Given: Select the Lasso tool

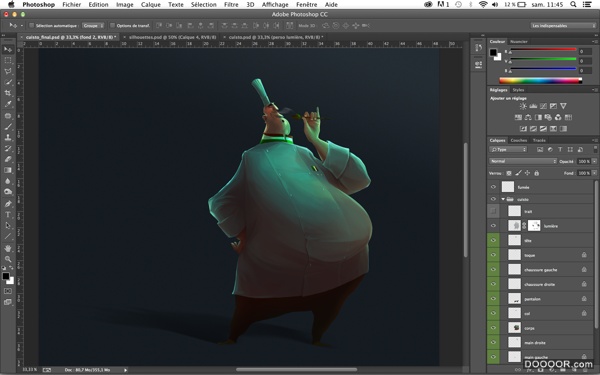Looking at the screenshot, I should pyautogui.click(x=8, y=71).
